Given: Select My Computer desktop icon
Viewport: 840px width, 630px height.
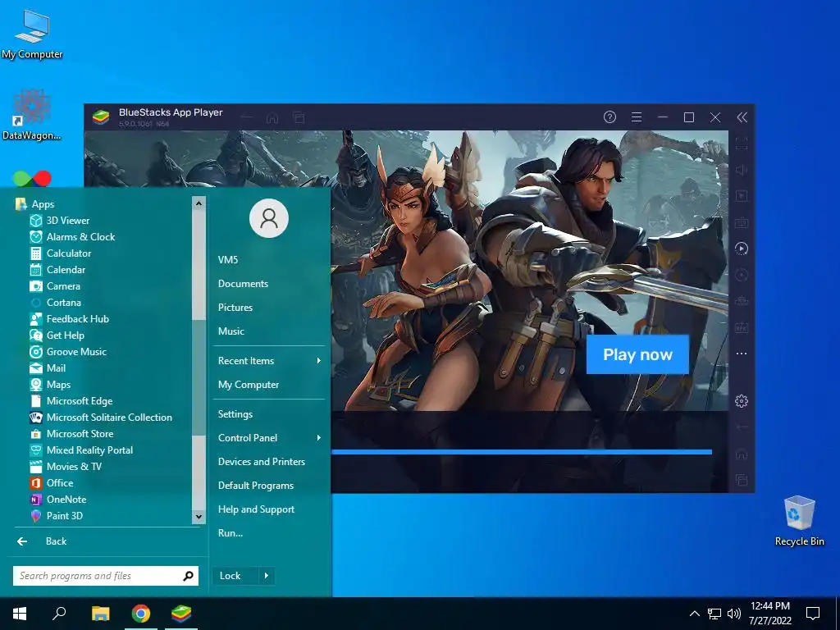Looking at the screenshot, I should pos(32,34).
